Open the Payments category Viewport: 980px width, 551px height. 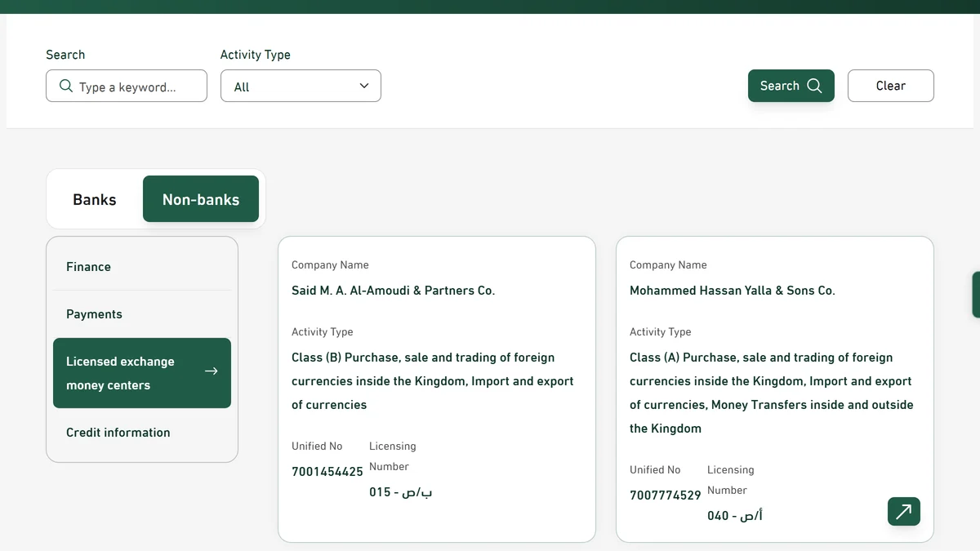point(142,314)
